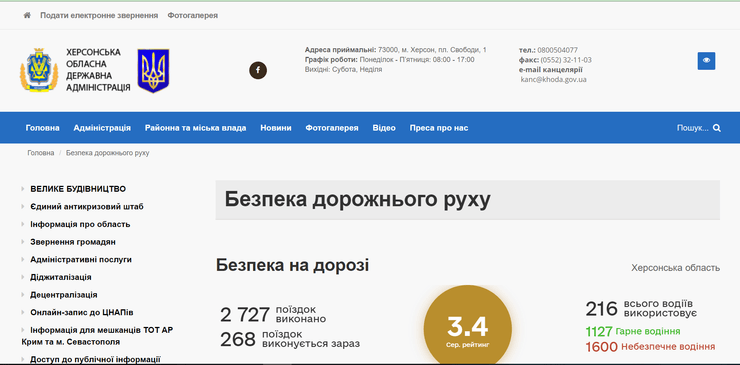Click the Ukraine trident emblem image
Screen dimensions: 740x365
pyautogui.click(x=153, y=70)
